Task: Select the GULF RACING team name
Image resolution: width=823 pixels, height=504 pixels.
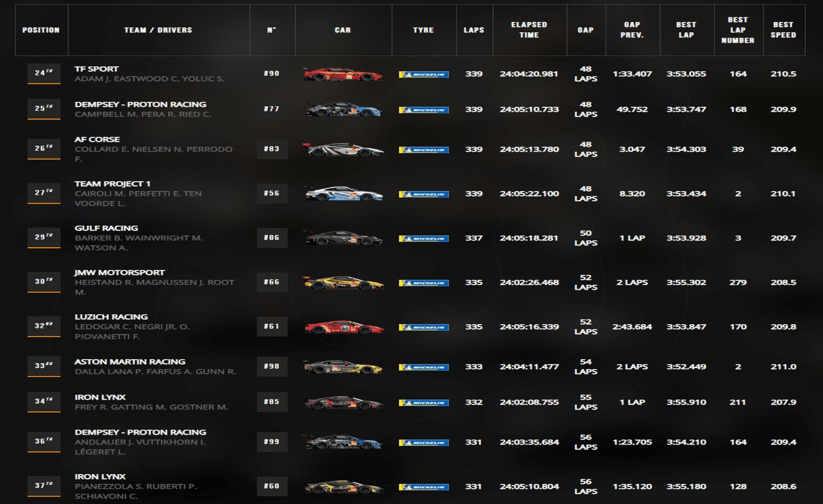Action: tap(106, 228)
